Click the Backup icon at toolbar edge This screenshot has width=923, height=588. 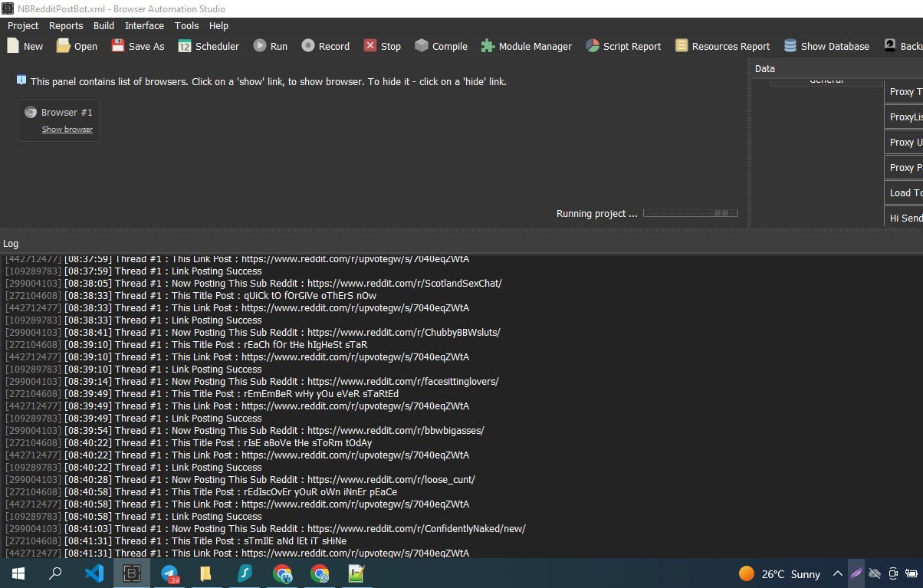[890, 46]
